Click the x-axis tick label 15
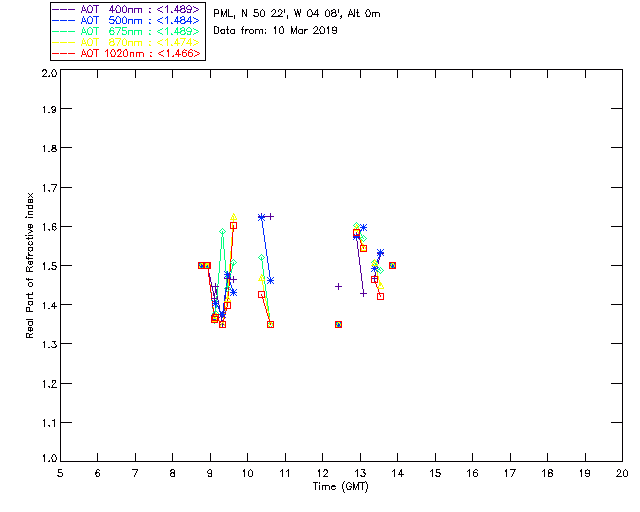The image size is (640, 512). pos(435,474)
